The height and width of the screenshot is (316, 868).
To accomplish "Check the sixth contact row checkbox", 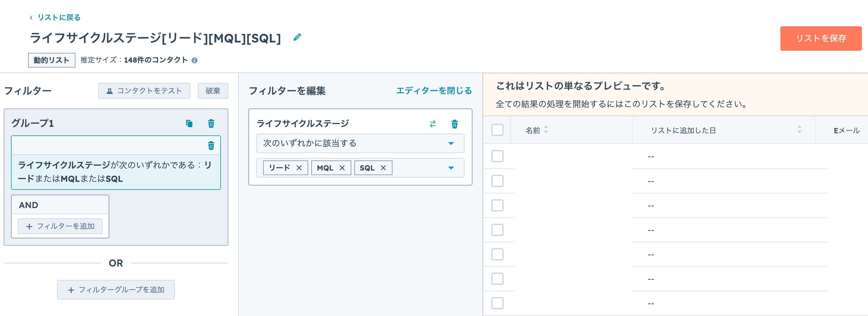I will [497, 279].
